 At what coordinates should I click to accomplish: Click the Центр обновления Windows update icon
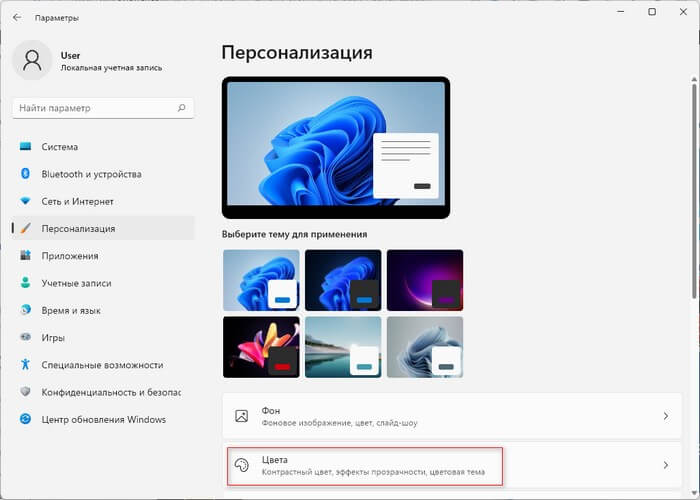(25, 419)
